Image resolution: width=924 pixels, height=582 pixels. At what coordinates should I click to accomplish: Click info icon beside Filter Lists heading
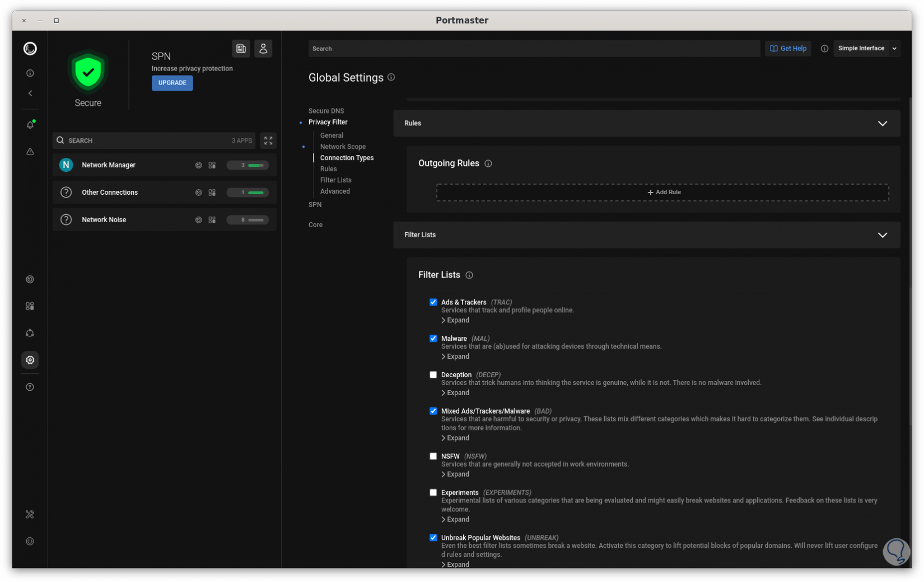coord(469,275)
